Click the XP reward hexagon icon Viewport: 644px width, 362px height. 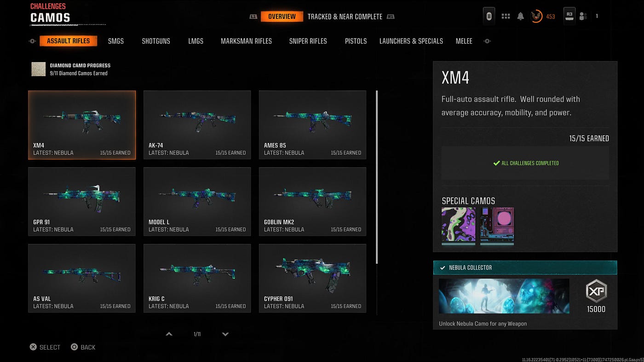pyautogui.click(x=596, y=291)
